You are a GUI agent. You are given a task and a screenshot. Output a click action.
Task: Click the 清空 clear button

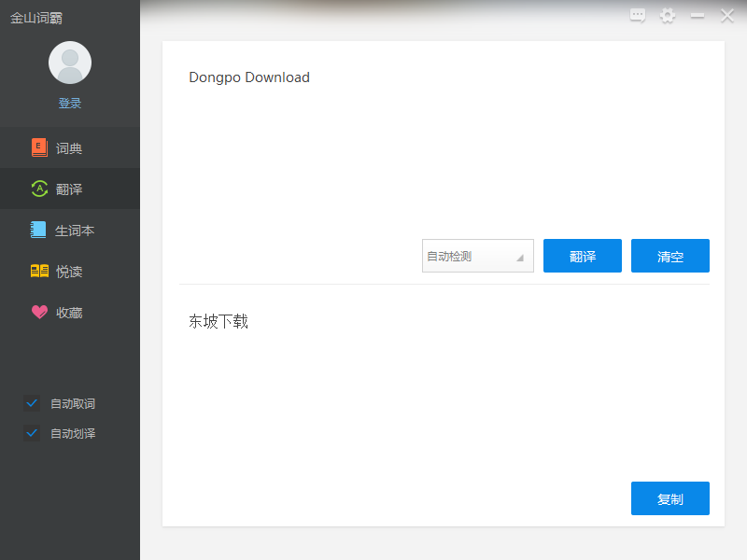pyautogui.click(x=670, y=256)
